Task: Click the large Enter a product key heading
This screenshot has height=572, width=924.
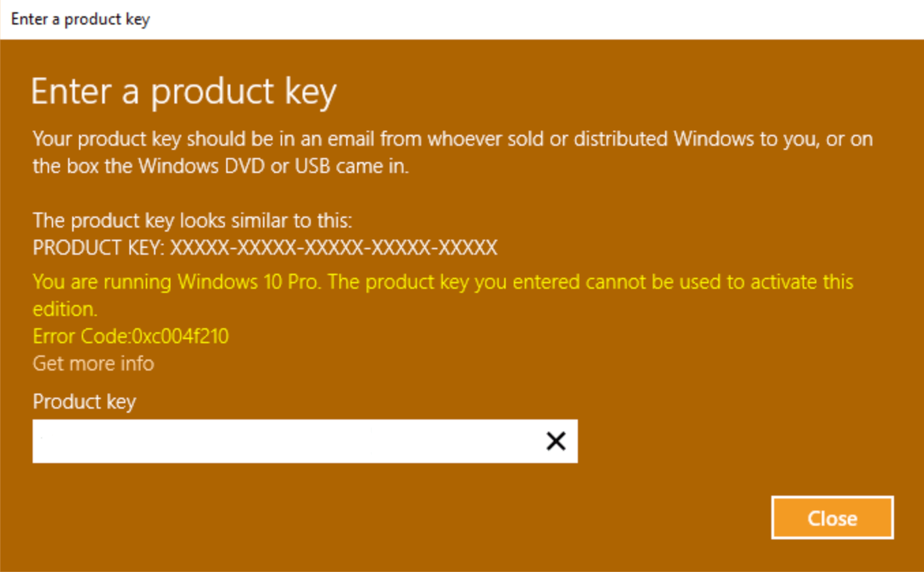Action: (x=183, y=92)
